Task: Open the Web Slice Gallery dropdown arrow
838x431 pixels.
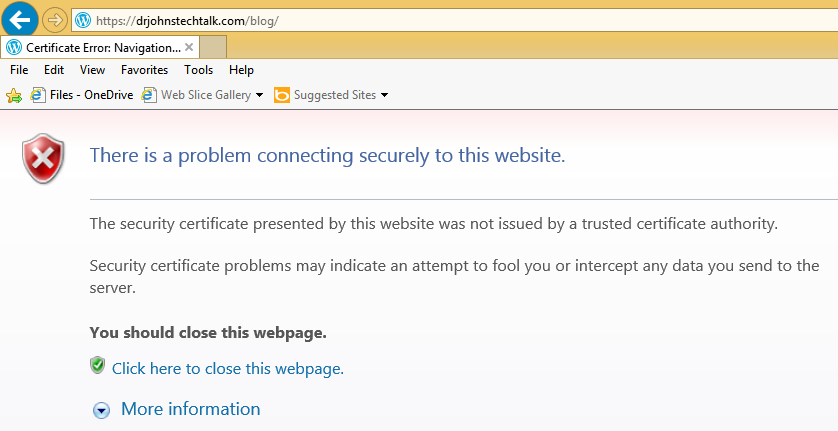Action: click(x=260, y=95)
